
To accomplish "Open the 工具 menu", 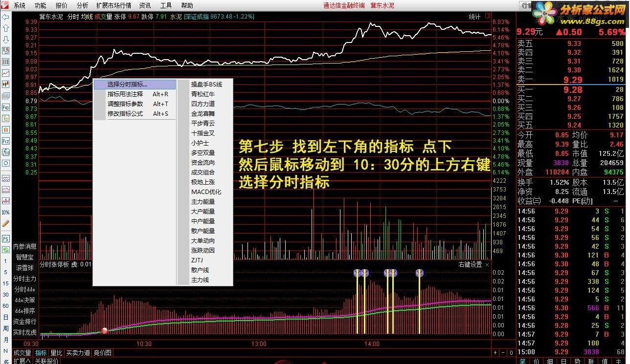I will click(166, 6).
